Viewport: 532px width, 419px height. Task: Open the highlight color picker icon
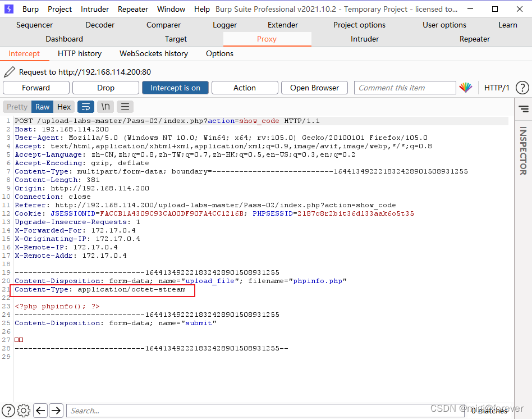465,88
